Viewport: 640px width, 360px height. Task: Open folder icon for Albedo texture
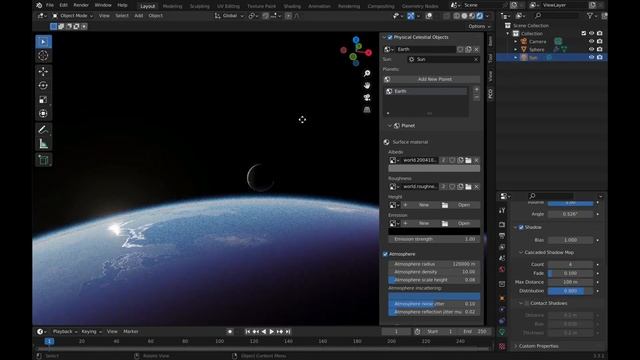point(468,160)
